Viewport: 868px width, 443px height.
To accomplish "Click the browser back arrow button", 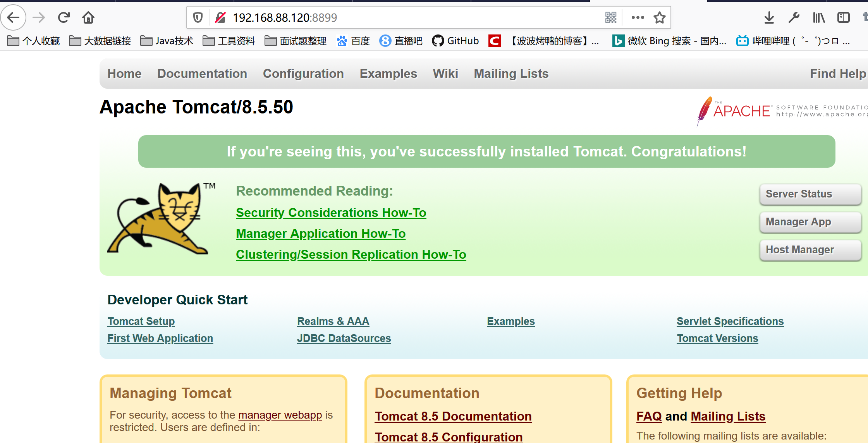I will [x=13, y=17].
